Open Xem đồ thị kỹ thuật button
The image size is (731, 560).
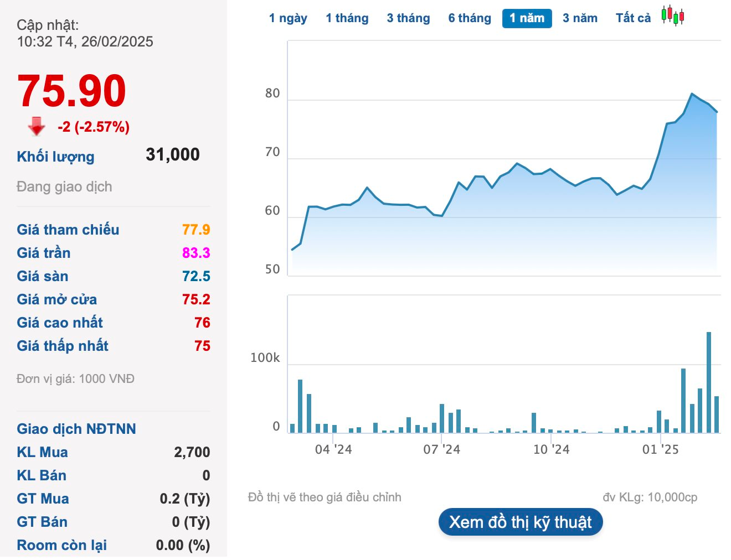(x=521, y=522)
